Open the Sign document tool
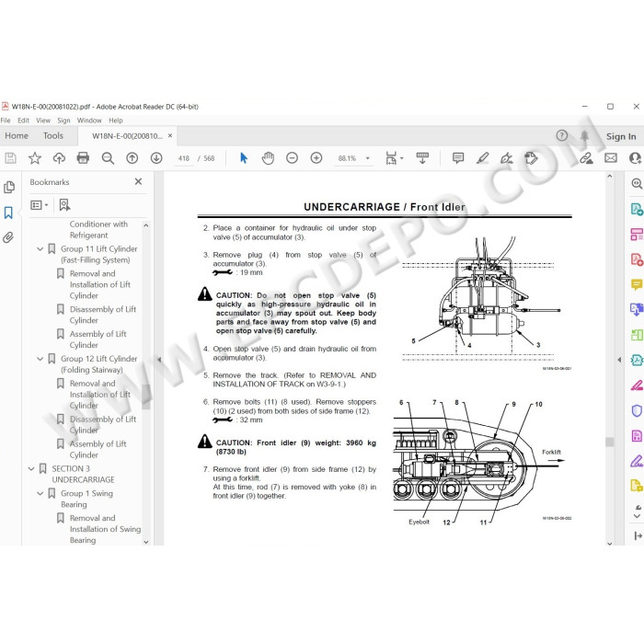The width and height of the screenshot is (644, 644). pos(506,158)
